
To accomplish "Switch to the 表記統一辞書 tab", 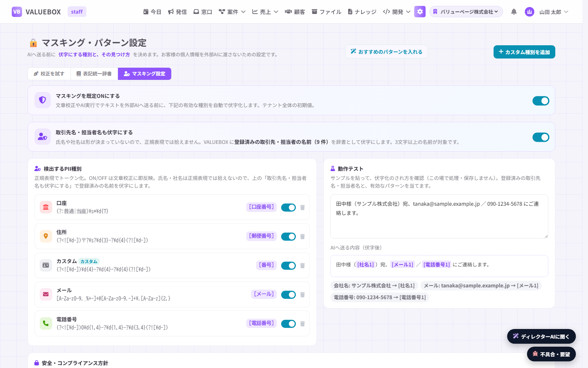I will pyautogui.click(x=94, y=74).
